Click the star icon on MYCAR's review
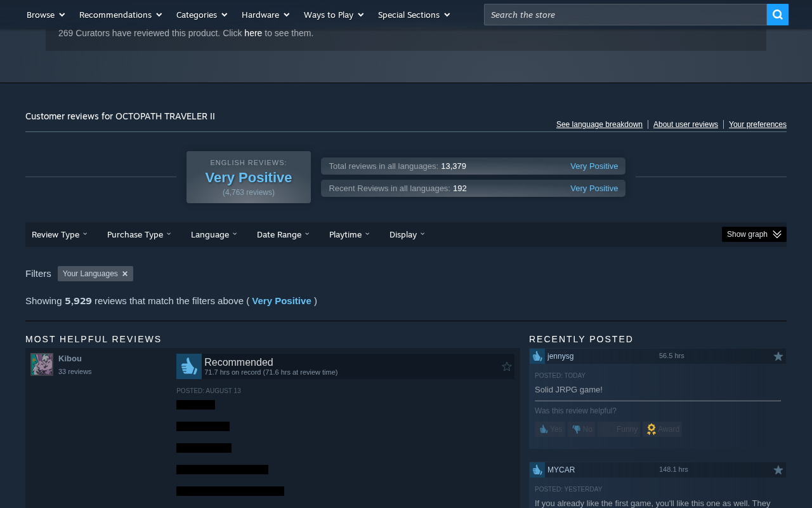Screen dimensions: 812x508 778,470
